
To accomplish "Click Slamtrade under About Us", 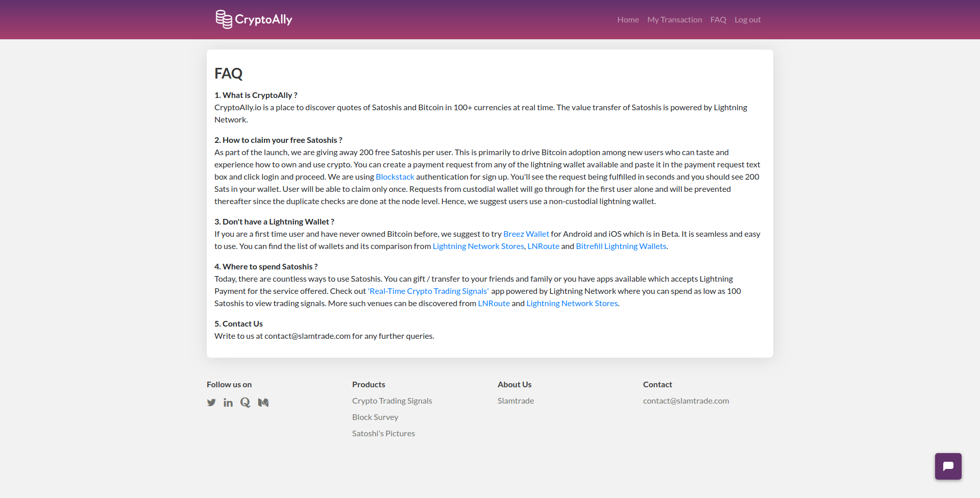I will coord(516,401).
